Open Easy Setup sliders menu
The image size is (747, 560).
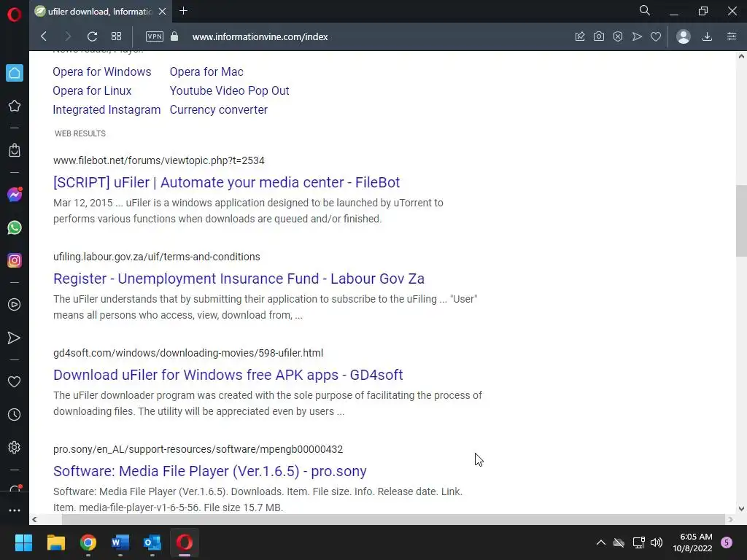[732, 36]
